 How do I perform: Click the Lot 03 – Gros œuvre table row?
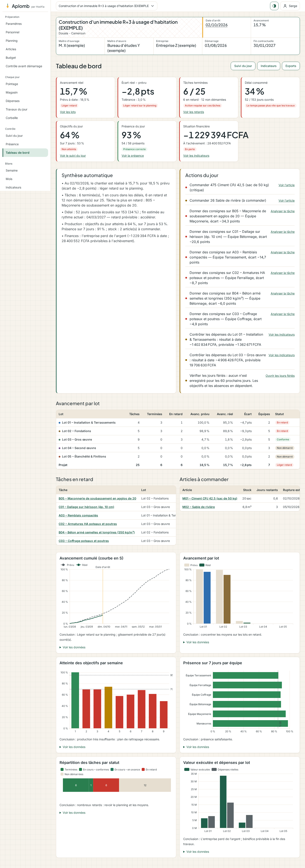178,439
